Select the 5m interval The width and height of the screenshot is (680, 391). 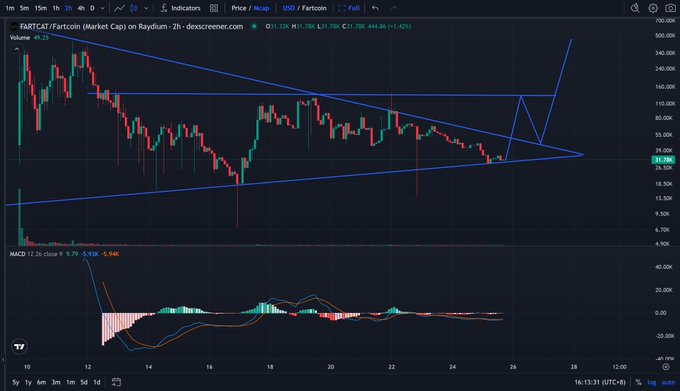(24, 8)
